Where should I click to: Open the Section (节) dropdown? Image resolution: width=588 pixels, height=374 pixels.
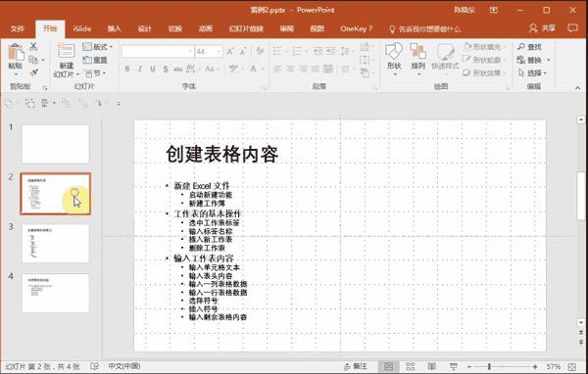(x=95, y=73)
